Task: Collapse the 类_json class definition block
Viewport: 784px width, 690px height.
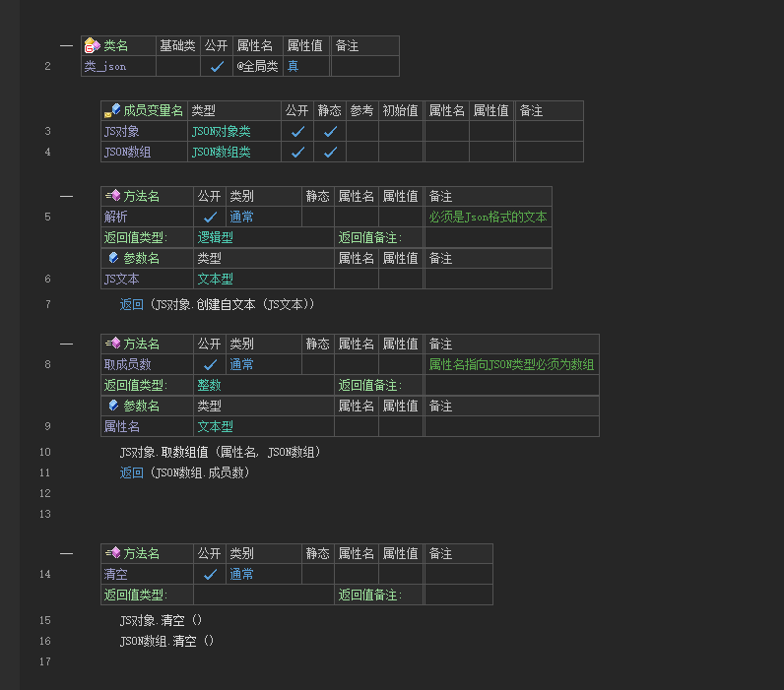Action: pos(66,45)
